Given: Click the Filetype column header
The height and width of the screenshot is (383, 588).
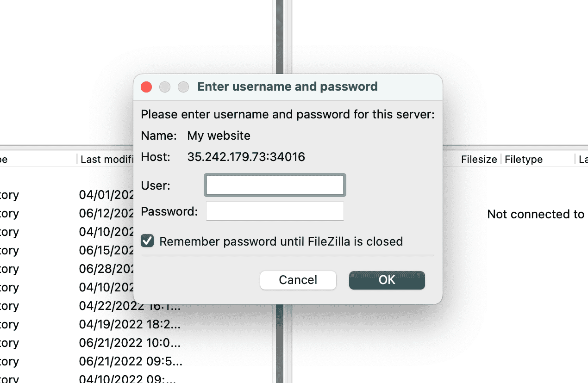Looking at the screenshot, I should pyautogui.click(x=524, y=160).
